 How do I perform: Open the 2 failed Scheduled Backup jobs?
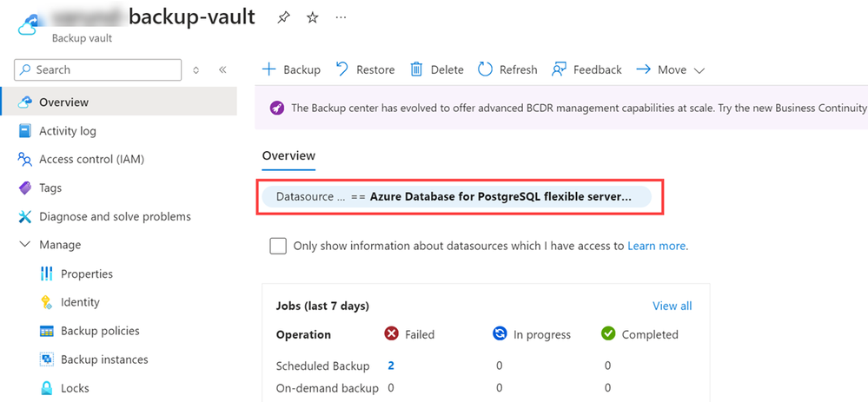391,366
